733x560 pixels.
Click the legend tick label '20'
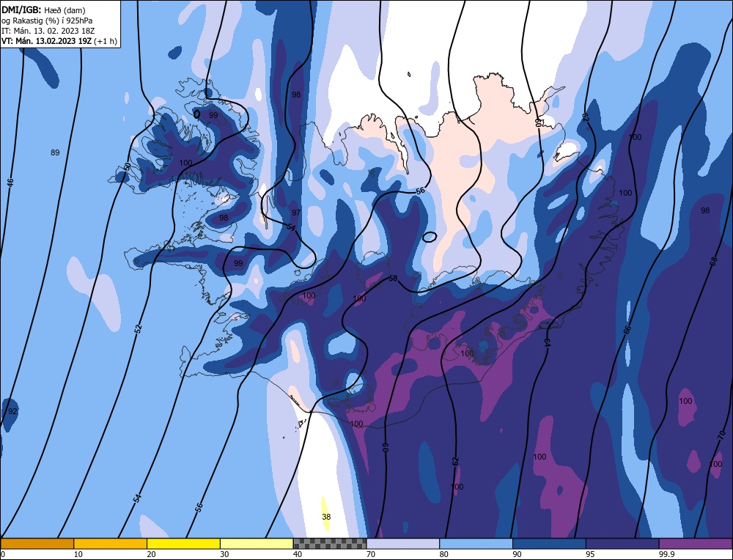pyautogui.click(x=152, y=554)
